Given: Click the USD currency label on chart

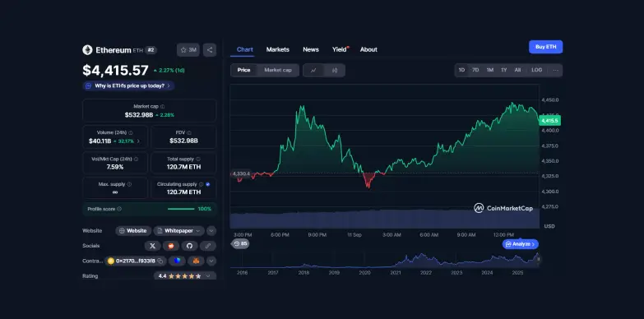Looking at the screenshot, I should (x=549, y=226).
